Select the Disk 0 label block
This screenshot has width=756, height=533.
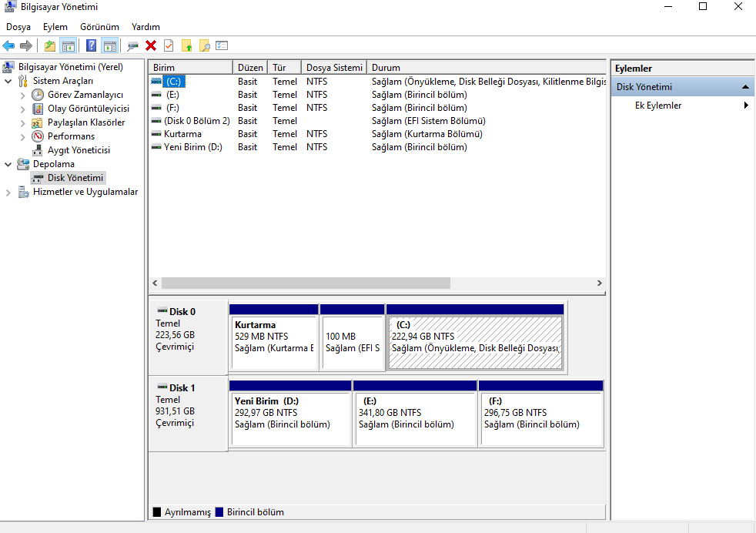(188, 337)
